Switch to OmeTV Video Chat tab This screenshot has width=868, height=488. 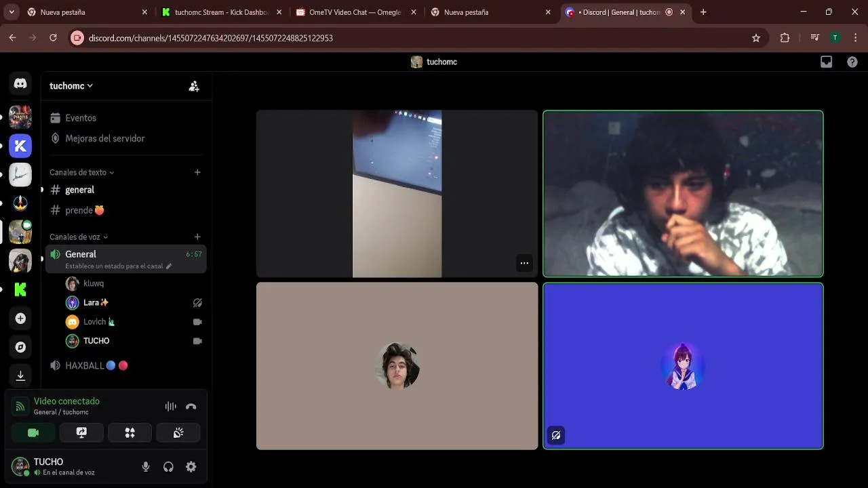click(x=355, y=12)
